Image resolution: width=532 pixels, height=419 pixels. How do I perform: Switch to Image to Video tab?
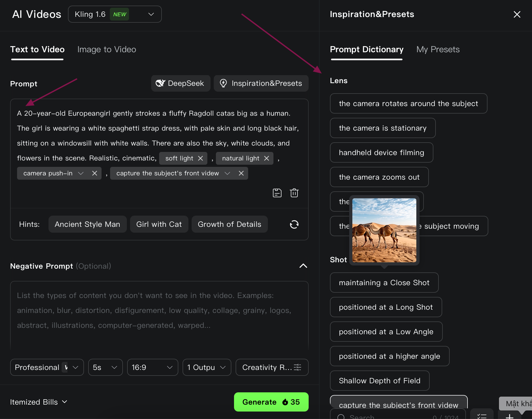(107, 50)
